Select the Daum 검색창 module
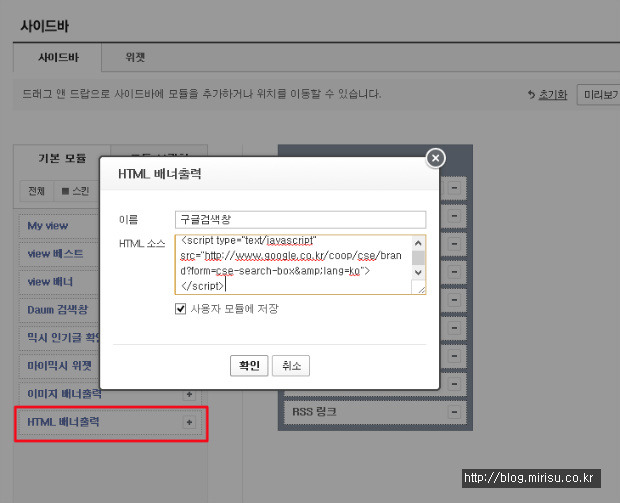620x503 pixels. tap(58, 310)
